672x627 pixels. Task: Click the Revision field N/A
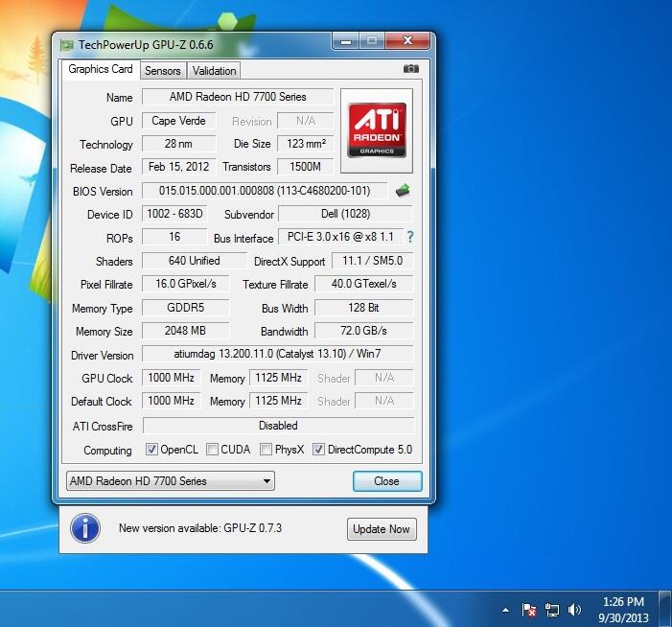point(306,121)
